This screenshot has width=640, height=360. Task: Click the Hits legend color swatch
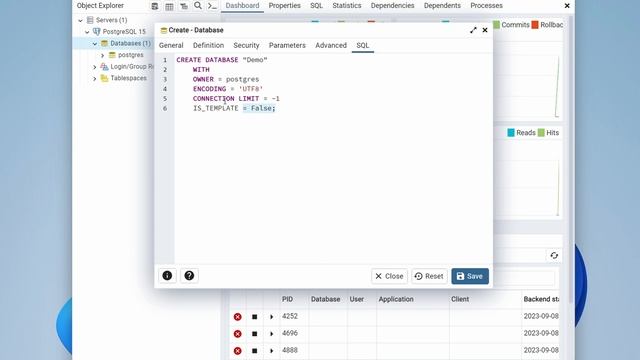541,133
